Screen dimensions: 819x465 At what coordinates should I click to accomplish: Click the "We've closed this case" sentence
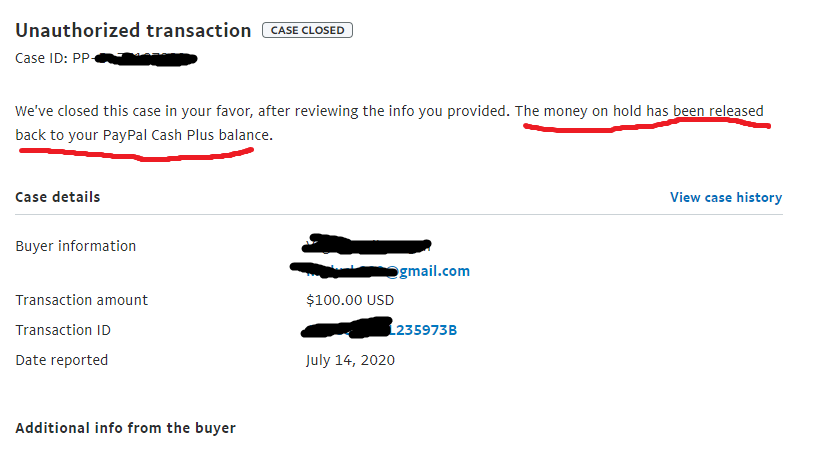coord(262,110)
